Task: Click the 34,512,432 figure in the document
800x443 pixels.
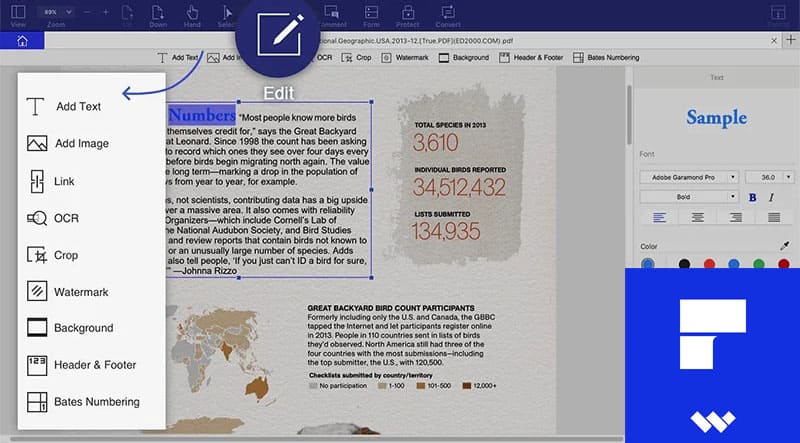Action: pos(459,187)
